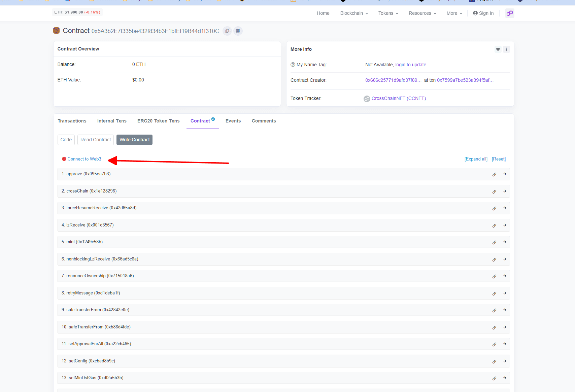
Task: Expand the approve method arrow
Action: (x=505, y=174)
